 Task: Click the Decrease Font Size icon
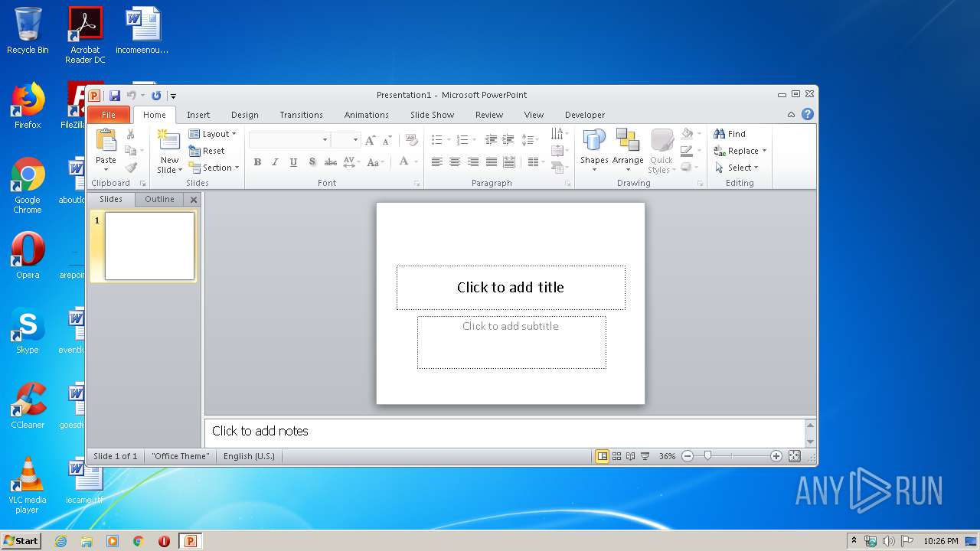tap(387, 140)
